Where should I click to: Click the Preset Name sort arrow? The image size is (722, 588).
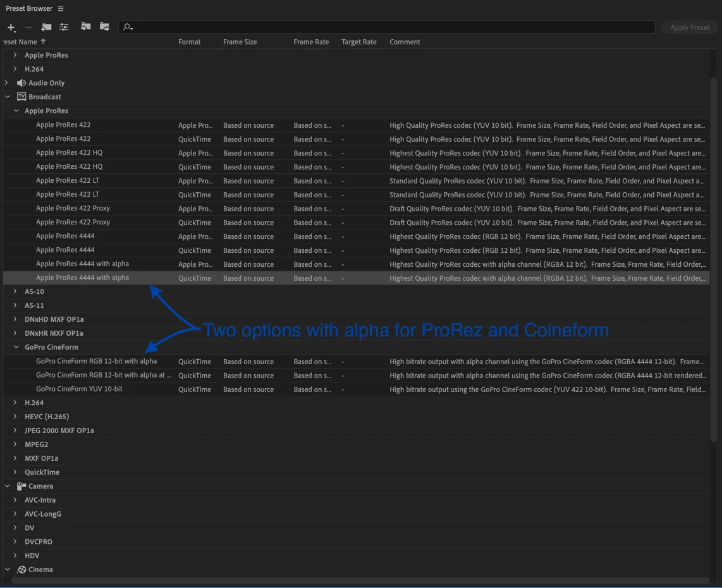tap(43, 42)
